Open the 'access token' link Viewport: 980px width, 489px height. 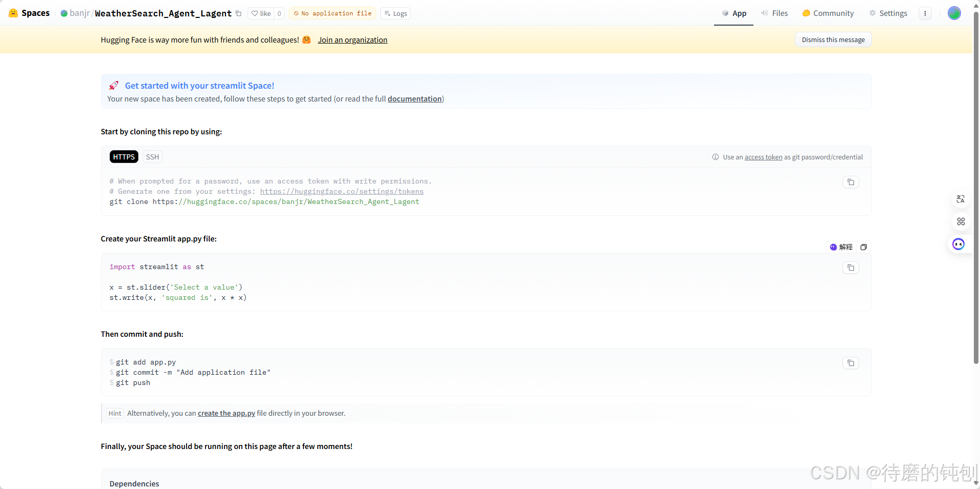763,157
